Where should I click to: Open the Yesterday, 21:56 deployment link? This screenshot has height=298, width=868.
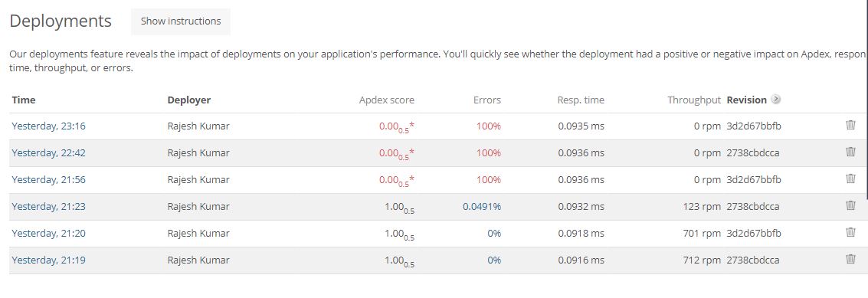(49, 179)
